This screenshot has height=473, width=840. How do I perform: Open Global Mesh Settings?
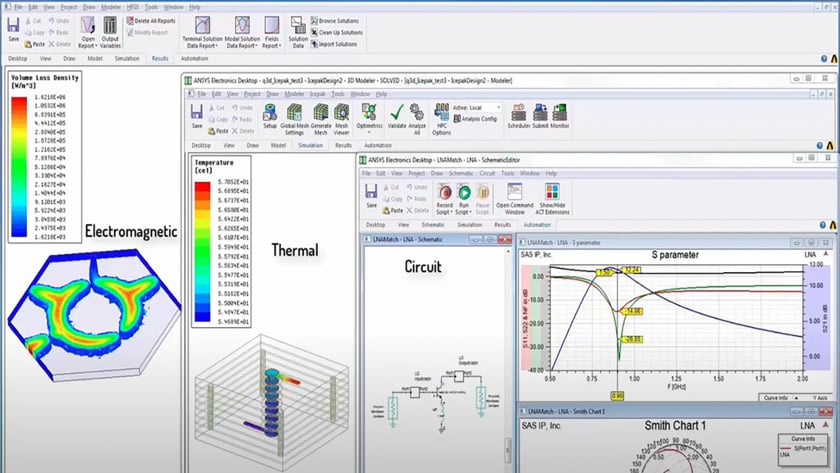[294, 119]
